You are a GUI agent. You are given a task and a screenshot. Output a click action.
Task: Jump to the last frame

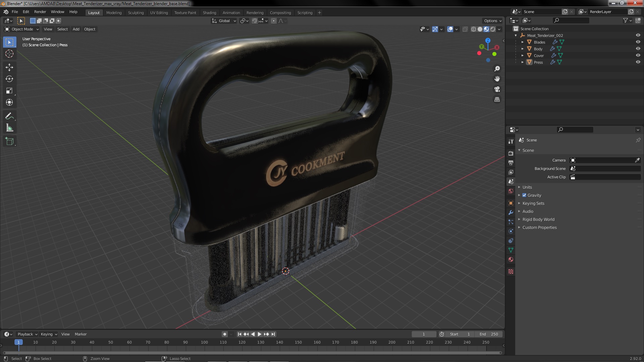[x=273, y=334]
